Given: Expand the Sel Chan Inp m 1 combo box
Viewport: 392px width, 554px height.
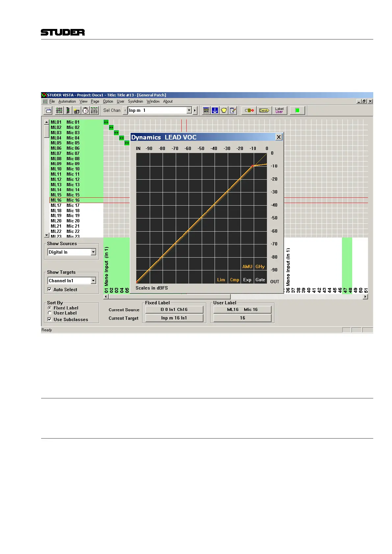Looking at the screenshot, I should pyautogui.click(x=189, y=111).
